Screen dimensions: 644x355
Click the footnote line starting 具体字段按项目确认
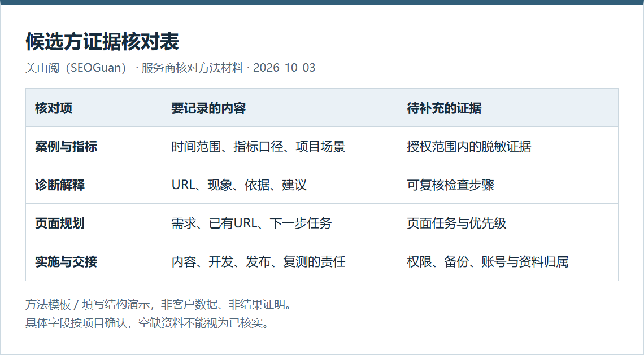[x=148, y=323]
